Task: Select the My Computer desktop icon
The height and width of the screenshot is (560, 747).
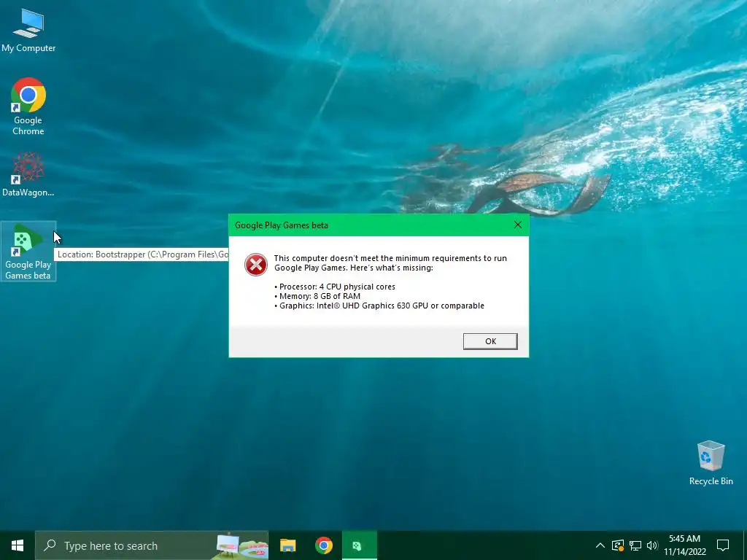Action: tap(28, 30)
